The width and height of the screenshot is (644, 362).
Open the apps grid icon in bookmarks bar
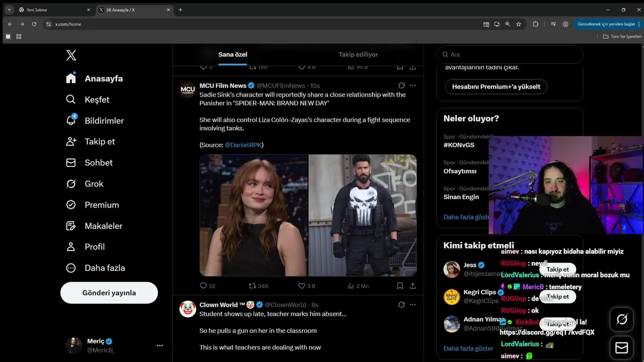pyautogui.click(x=19, y=37)
